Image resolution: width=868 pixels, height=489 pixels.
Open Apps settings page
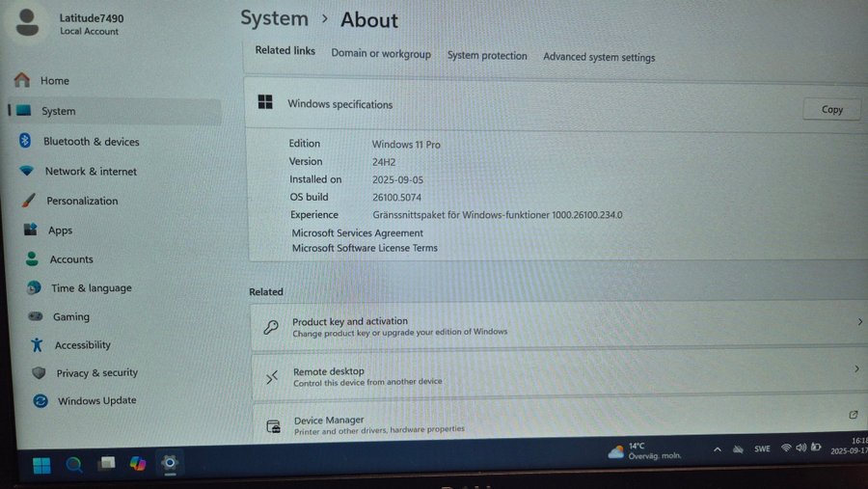(60, 231)
